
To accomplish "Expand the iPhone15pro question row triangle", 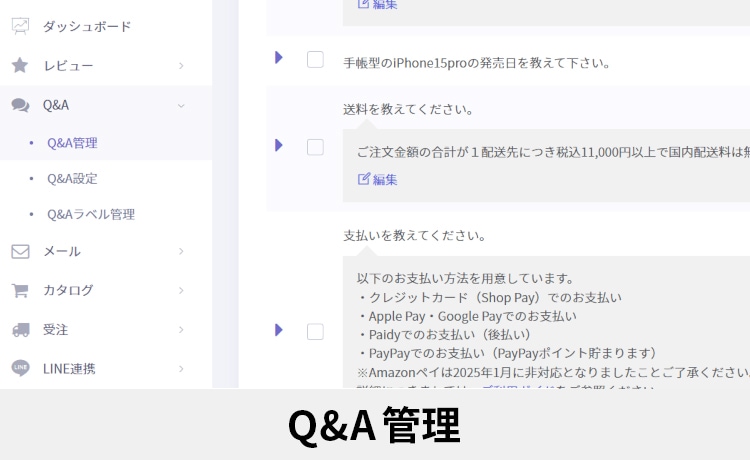I will 279,57.
